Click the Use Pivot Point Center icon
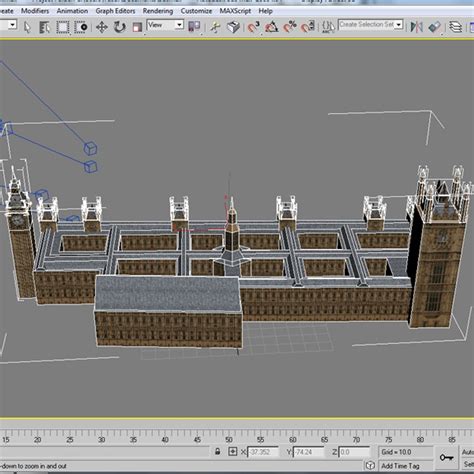 [194, 26]
